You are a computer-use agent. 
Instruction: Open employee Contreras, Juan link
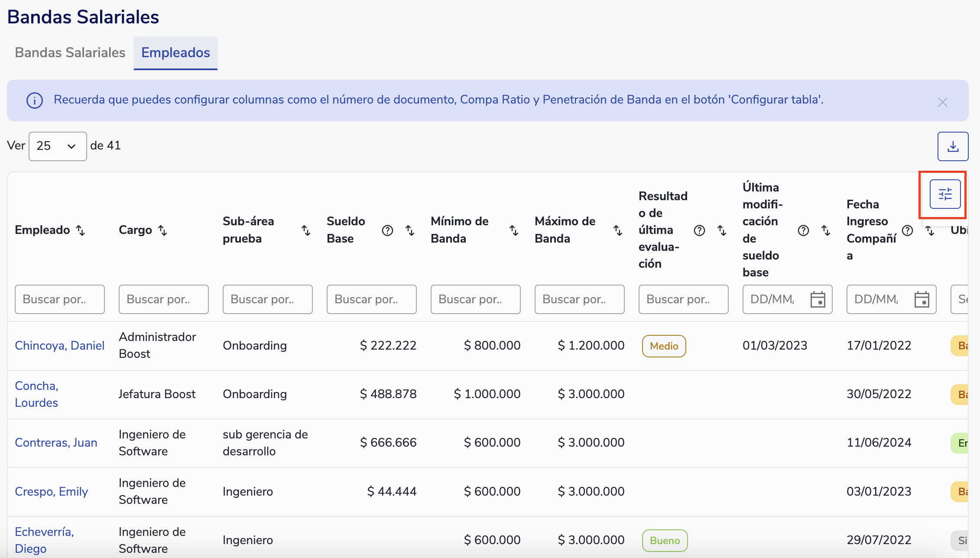pos(56,443)
